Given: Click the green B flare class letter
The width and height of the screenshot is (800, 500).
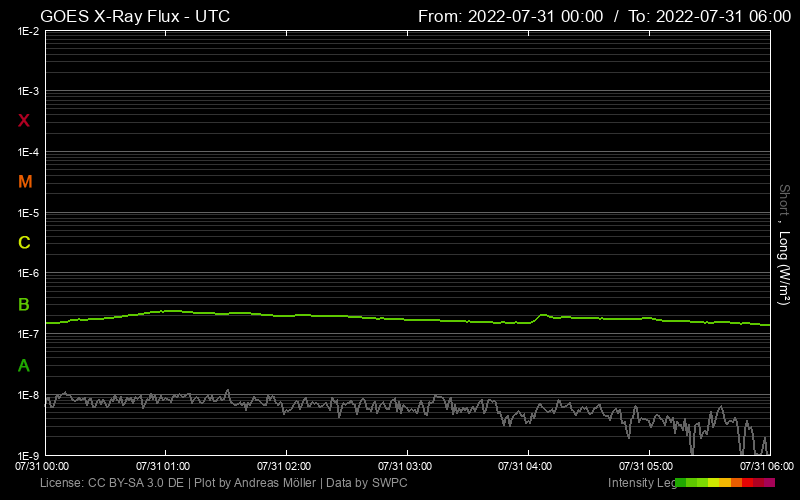Looking at the screenshot, I should (x=24, y=305).
